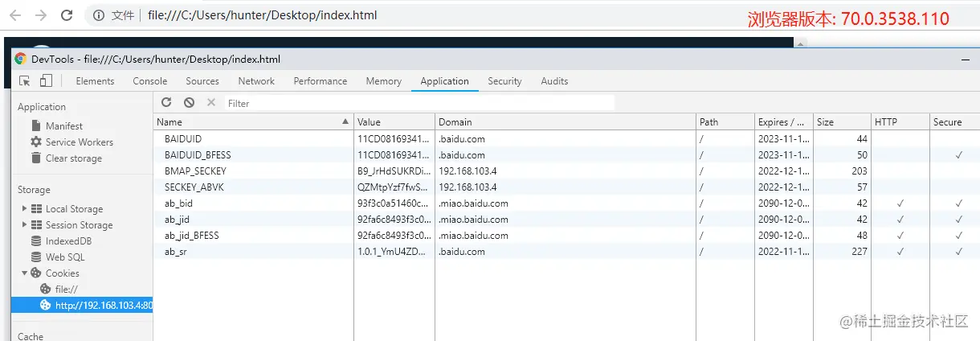
Task: Clear all cookies with the block icon
Action: pos(189,103)
